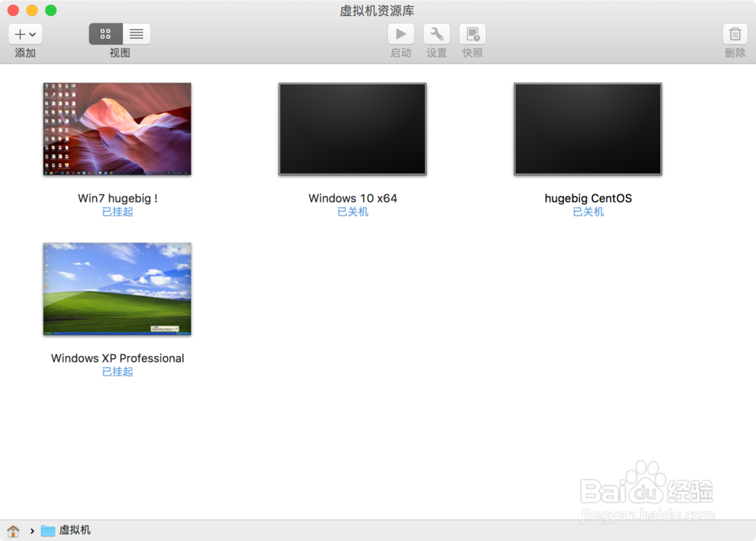Select the hugebig CentOS VM thumbnail
This screenshot has width=756, height=541.
(588, 128)
